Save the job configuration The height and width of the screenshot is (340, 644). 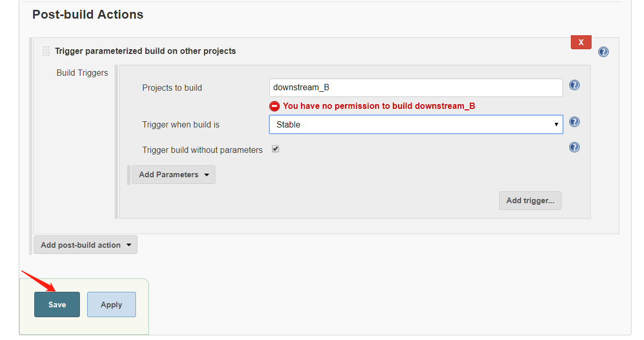pos(57,304)
